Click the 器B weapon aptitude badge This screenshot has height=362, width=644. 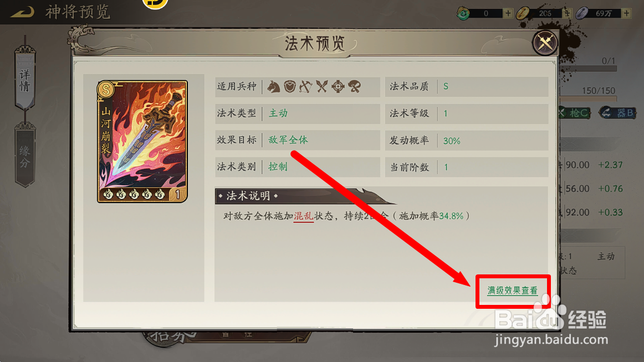(617, 113)
